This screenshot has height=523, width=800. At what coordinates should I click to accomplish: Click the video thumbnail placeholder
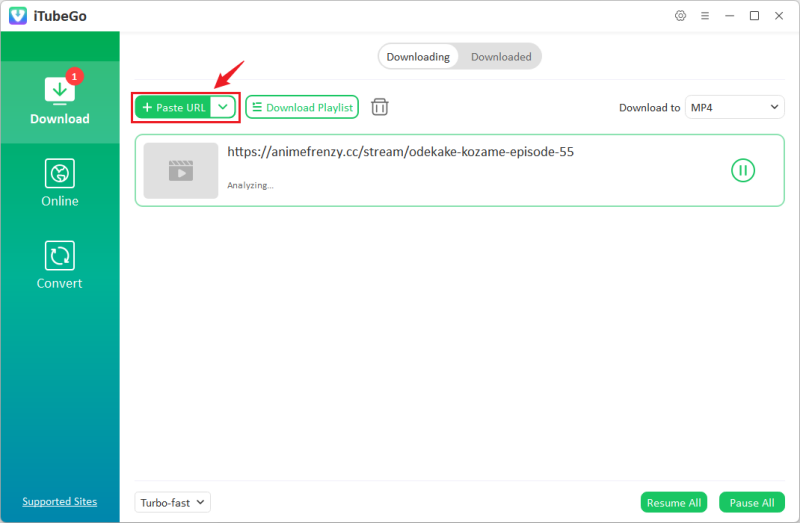(181, 170)
